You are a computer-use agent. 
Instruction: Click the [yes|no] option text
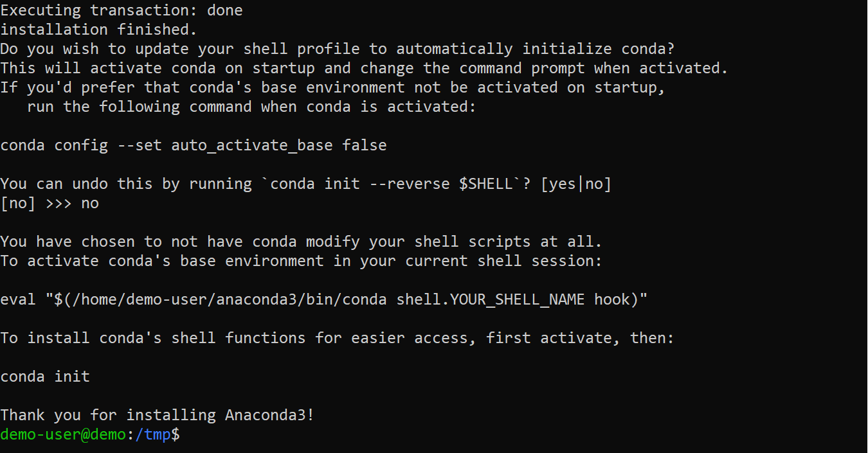pyautogui.click(x=575, y=184)
